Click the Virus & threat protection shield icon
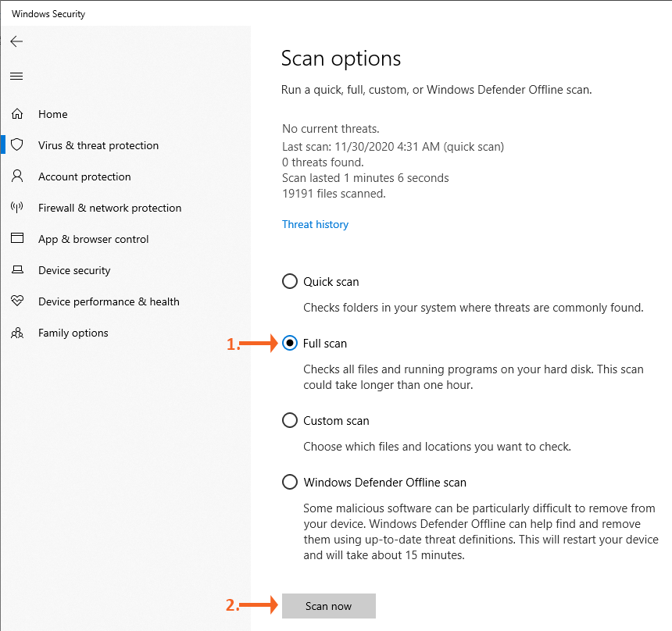This screenshot has height=631, width=672. [x=17, y=145]
